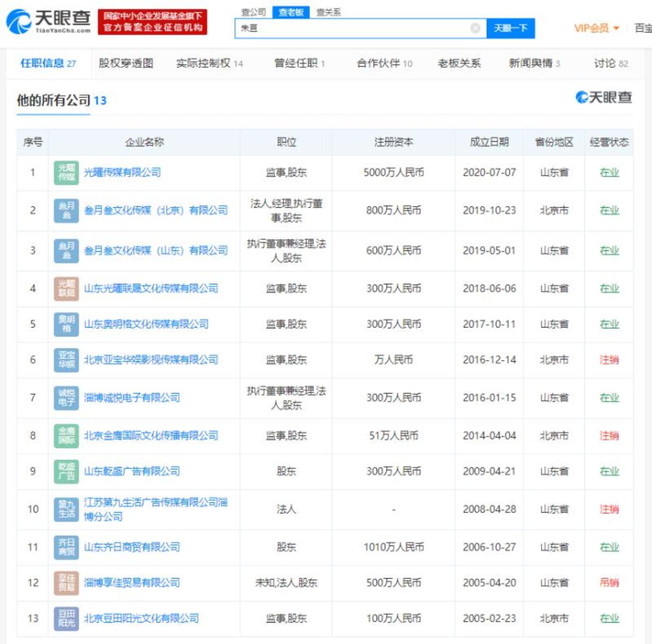This screenshot has height=644, width=652.
Task: Click the 省份地区 column header
Action: click(x=554, y=142)
